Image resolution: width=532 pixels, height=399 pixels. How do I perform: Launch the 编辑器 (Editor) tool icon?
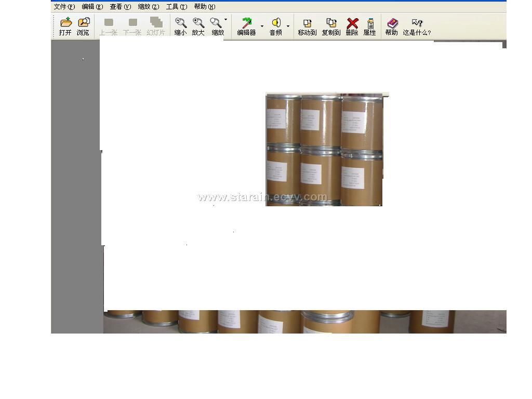pyautogui.click(x=246, y=23)
